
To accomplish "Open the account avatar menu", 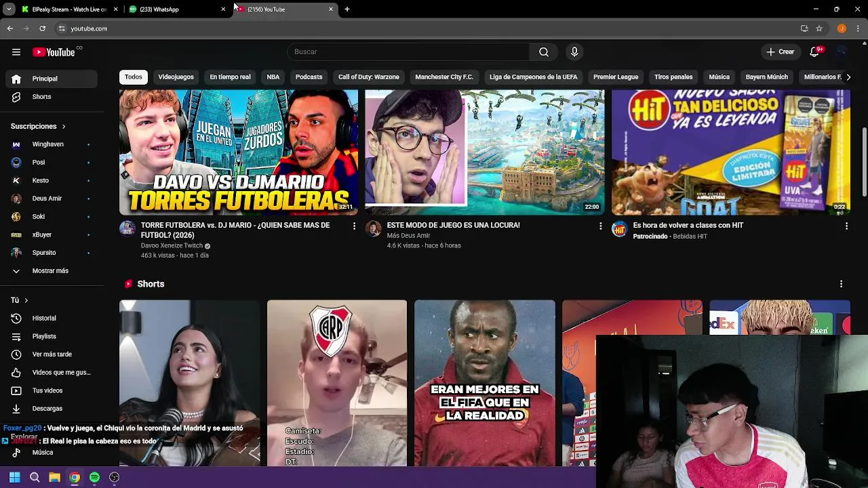I will point(842,52).
